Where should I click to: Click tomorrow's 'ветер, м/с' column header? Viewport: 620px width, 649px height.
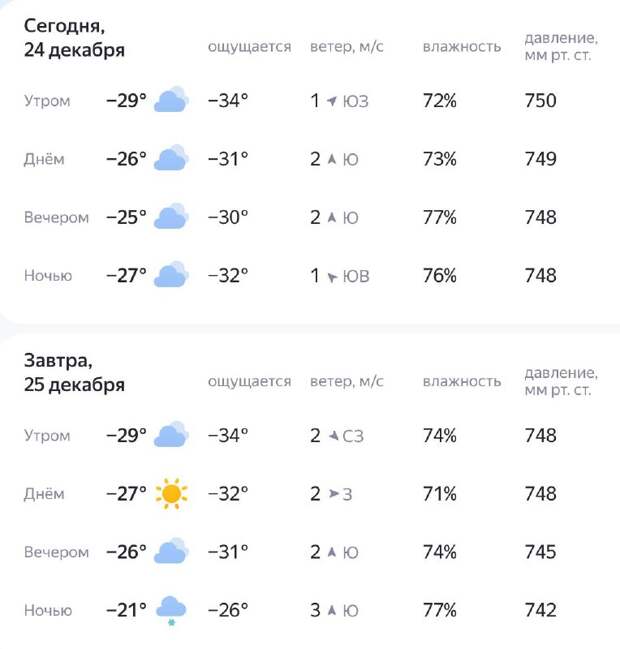click(x=347, y=381)
